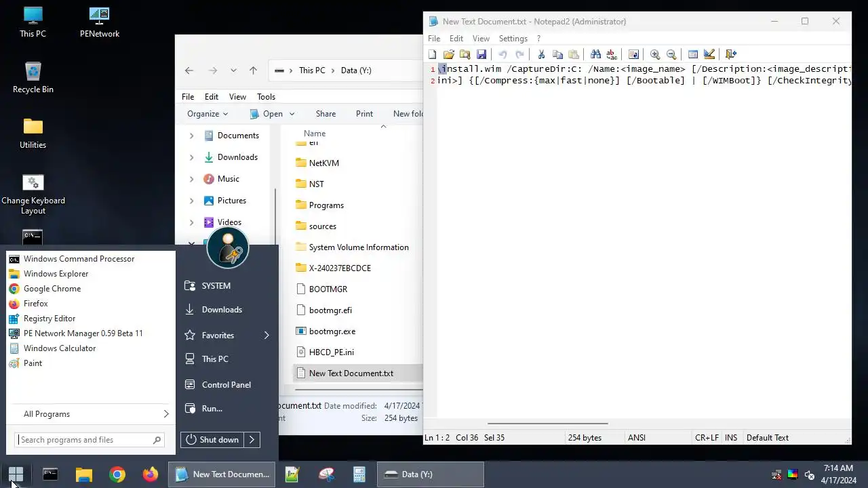
Task: Go up one level in Explorer
Action: [x=253, y=70]
